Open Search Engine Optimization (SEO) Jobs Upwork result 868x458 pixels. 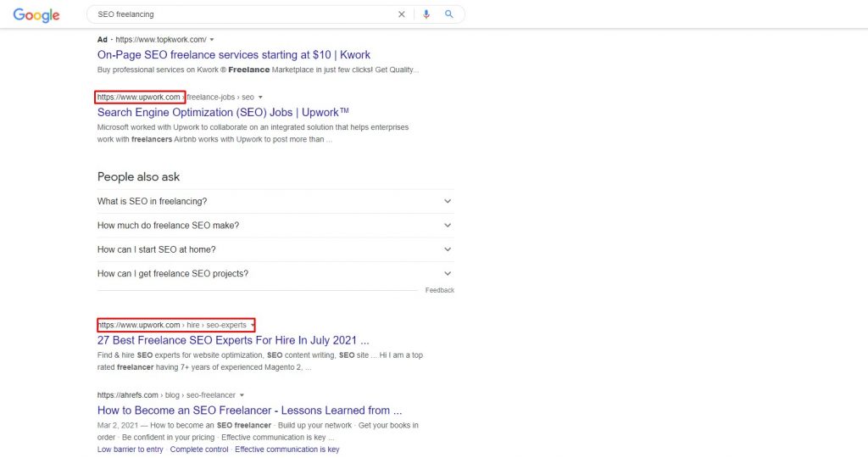[223, 113]
